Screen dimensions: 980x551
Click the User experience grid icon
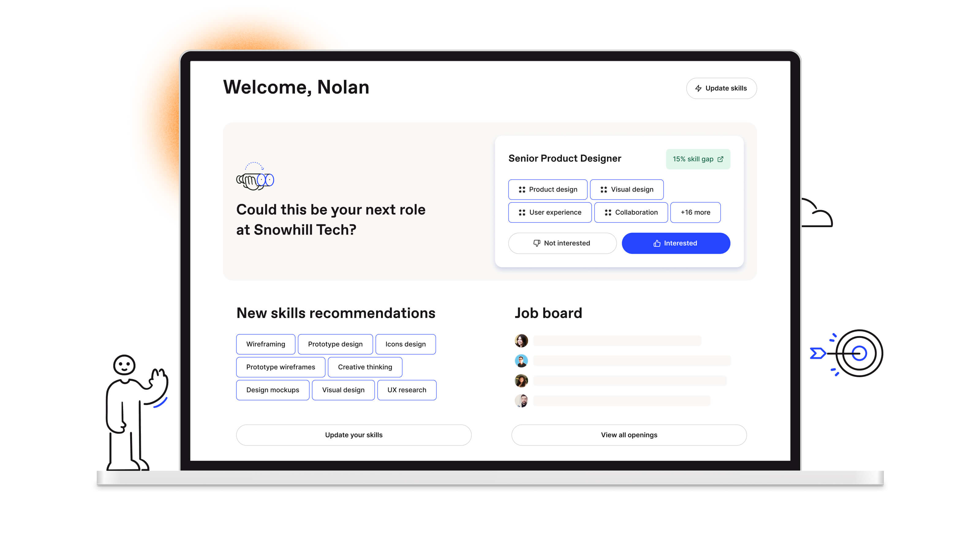point(522,213)
